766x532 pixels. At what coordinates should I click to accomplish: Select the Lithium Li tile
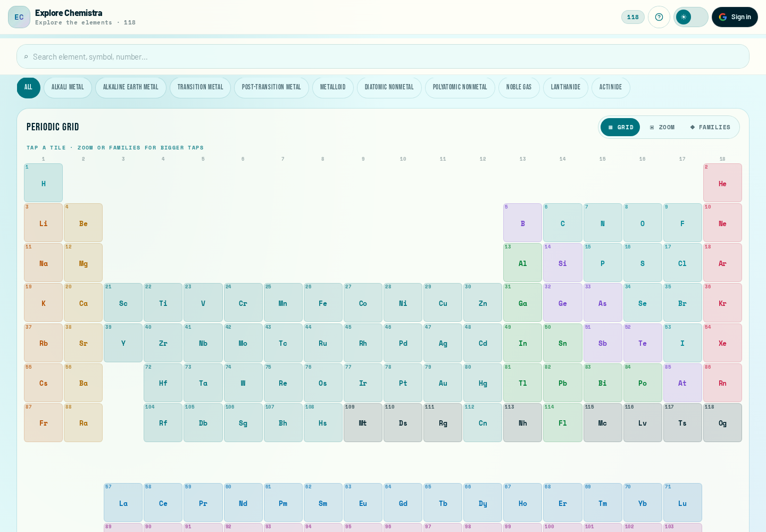click(44, 223)
